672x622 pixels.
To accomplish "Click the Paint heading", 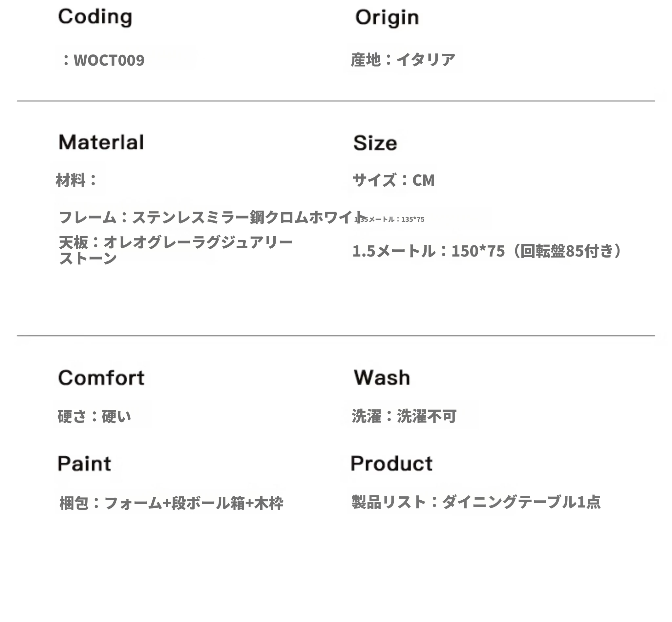I will pyautogui.click(x=84, y=464).
